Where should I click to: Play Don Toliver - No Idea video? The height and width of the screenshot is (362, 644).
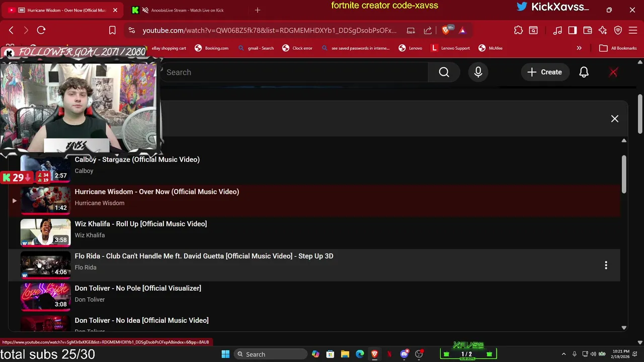click(141, 320)
